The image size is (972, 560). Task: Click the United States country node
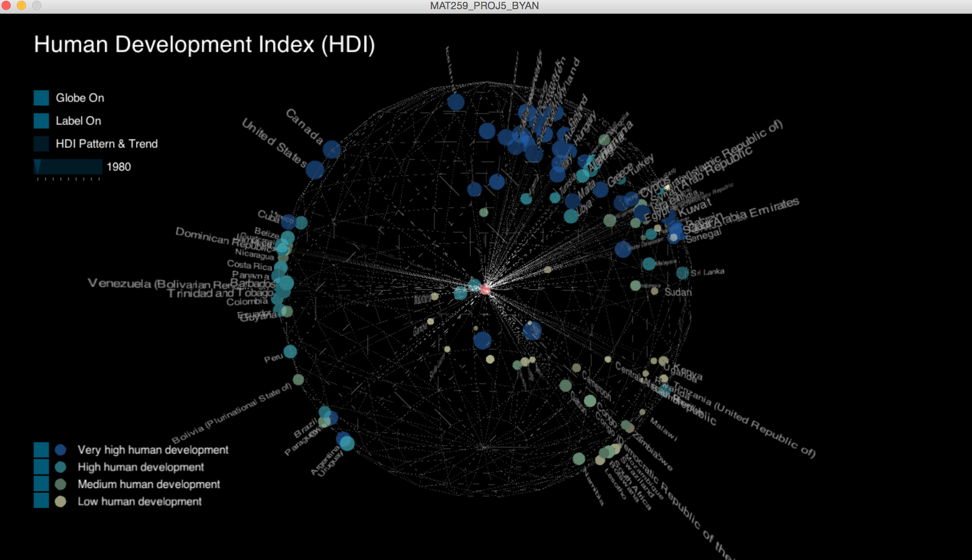[315, 169]
